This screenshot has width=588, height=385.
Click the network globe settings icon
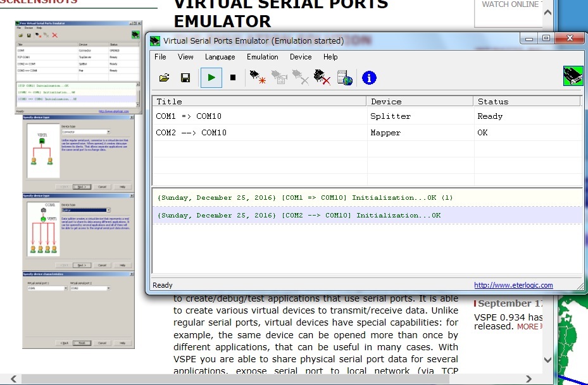click(x=345, y=78)
